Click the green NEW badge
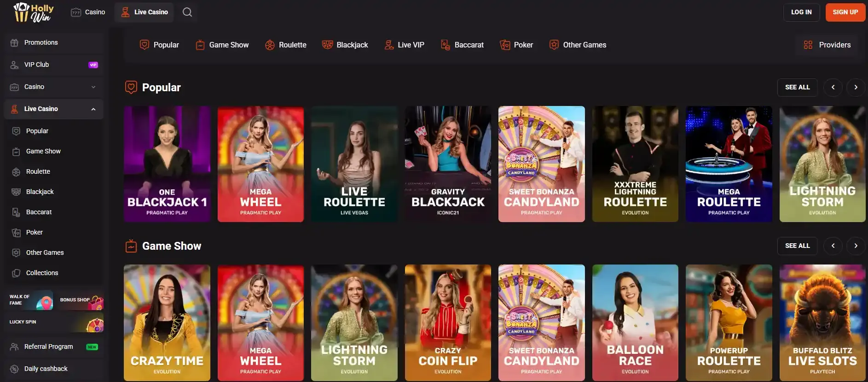This screenshot has height=382, width=868. click(x=92, y=347)
